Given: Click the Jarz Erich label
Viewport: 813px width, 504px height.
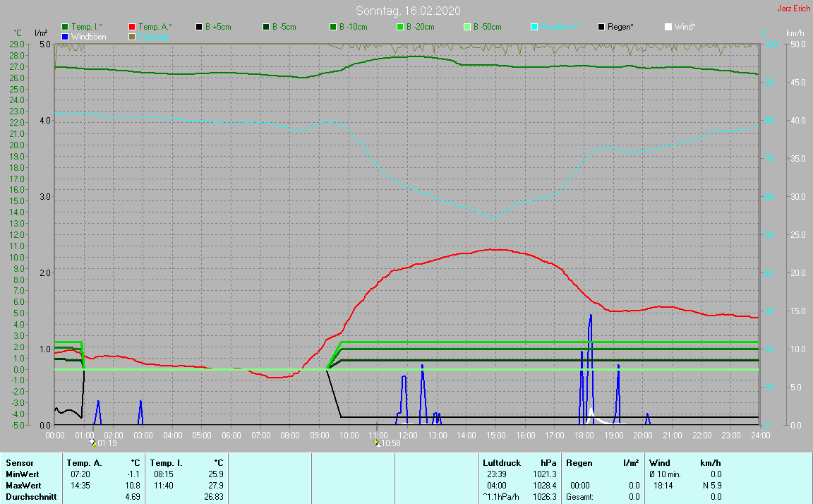Looking at the screenshot, I should [x=793, y=8].
